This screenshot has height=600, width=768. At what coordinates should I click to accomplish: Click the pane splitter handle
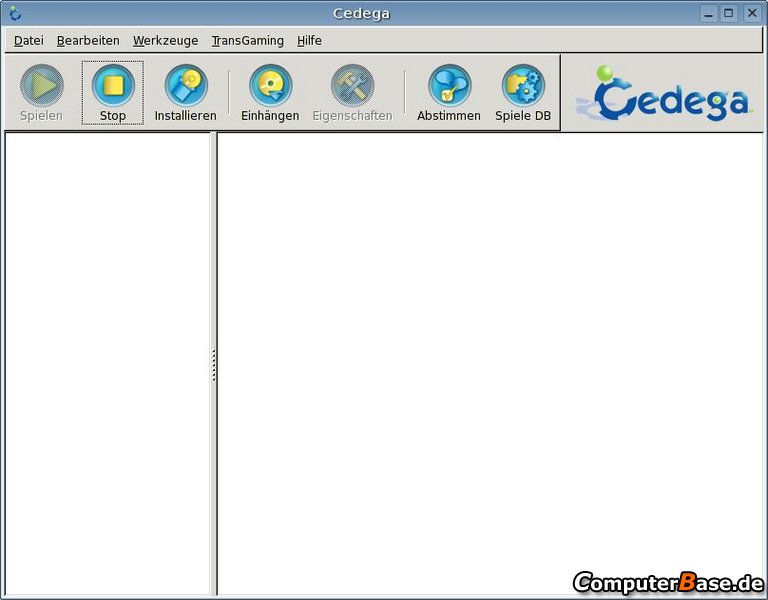pyautogui.click(x=214, y=365)
